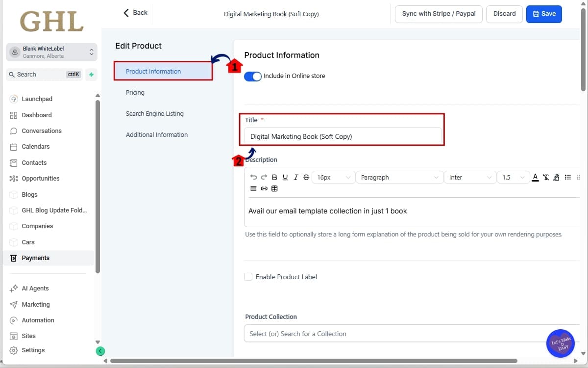Viewport: 588px width, 368px height.
Task: Open the Payments section from the sidebar
Action: pyautogui.click(x=35, y=258)
